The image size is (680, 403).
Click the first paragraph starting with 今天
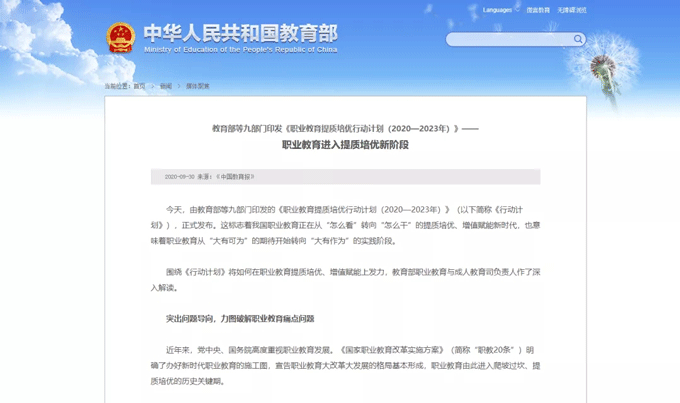coord(345,225)
